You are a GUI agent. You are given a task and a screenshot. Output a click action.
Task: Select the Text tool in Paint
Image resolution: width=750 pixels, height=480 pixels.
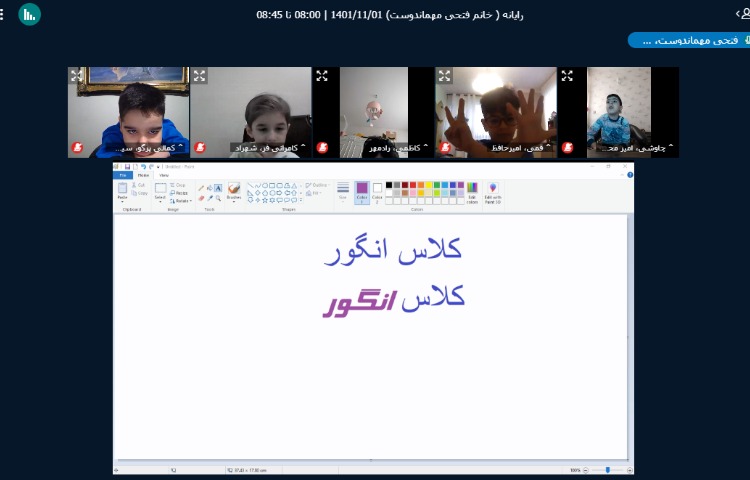click(x=218, y=188)
